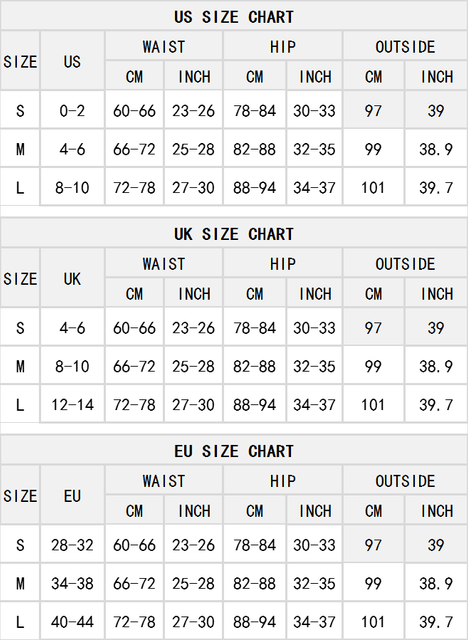Select UK size 12-14 cell
This screenshot has width=468, height=640.
coord(72,405)
